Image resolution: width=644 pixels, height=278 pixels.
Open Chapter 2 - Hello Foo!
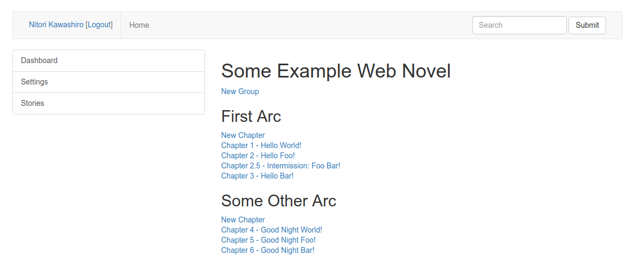coord(258,156)
